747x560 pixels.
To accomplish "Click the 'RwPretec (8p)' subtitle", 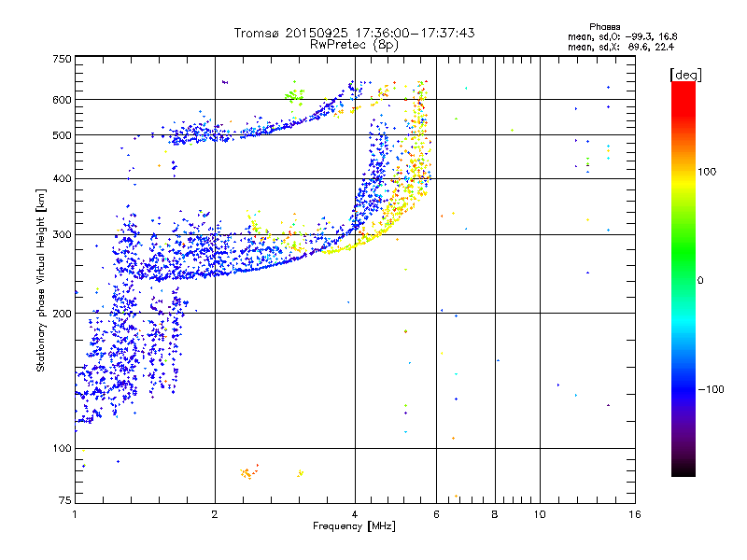I will (x=354, y=45).
